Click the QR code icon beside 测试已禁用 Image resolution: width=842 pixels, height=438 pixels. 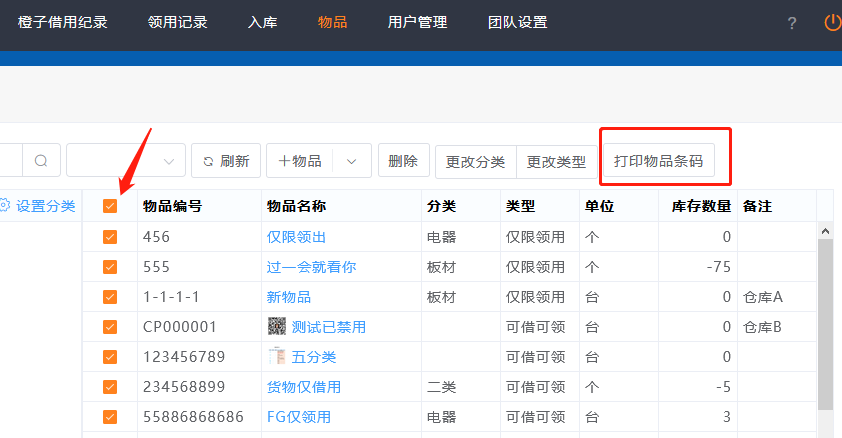[277, 327]
